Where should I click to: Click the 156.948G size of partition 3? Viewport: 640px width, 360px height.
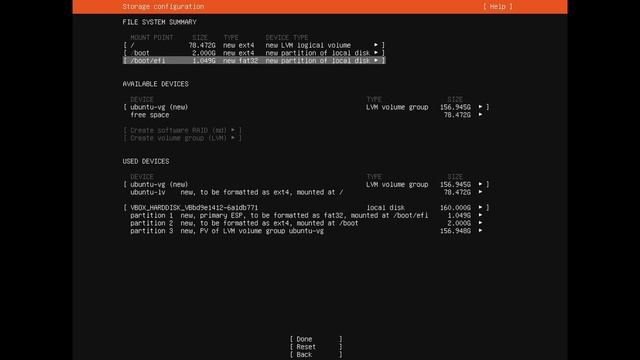455,231
